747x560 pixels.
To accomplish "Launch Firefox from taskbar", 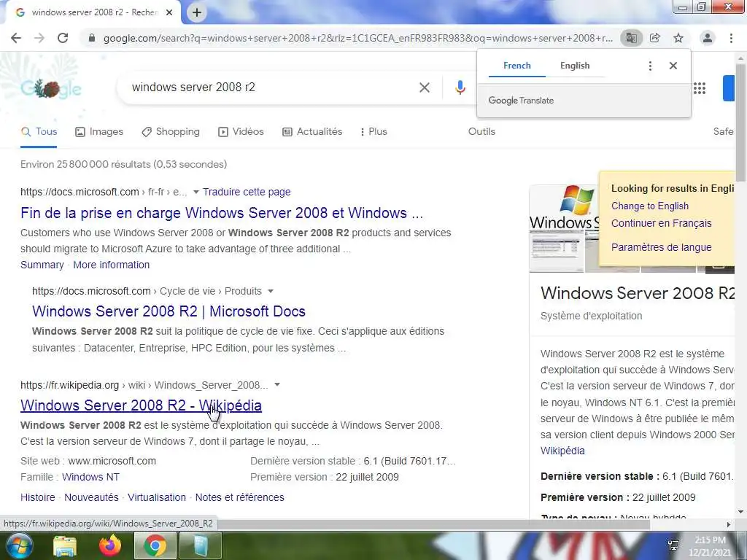I will tap(110, 546).
